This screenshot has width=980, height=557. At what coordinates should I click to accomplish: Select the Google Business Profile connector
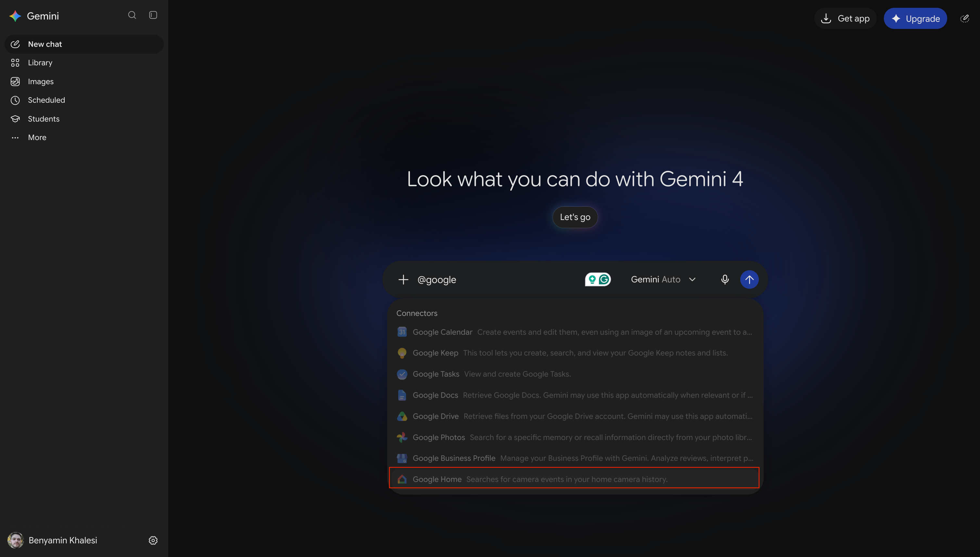tap(574, 458)
